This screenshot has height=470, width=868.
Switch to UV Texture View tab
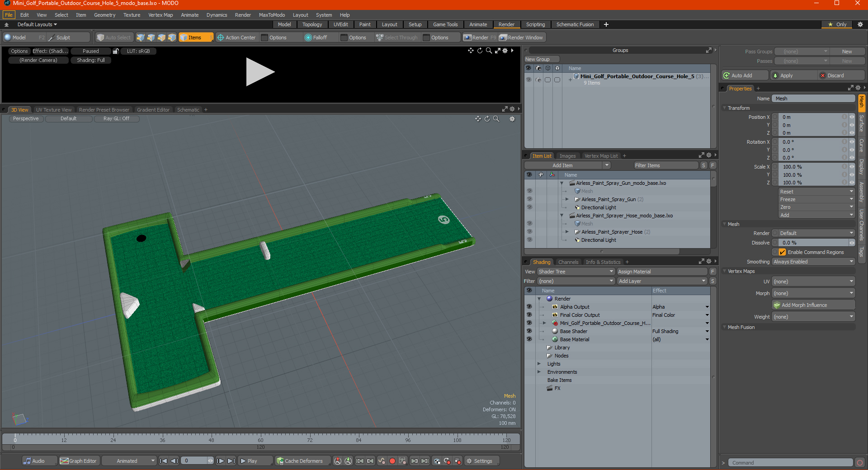pos(54,110)
